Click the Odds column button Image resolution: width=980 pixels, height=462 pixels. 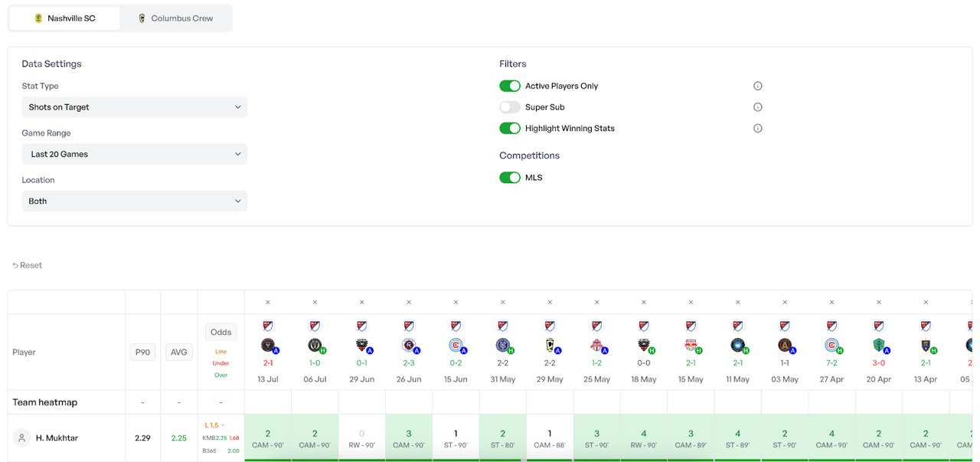[x=221, y=332]
